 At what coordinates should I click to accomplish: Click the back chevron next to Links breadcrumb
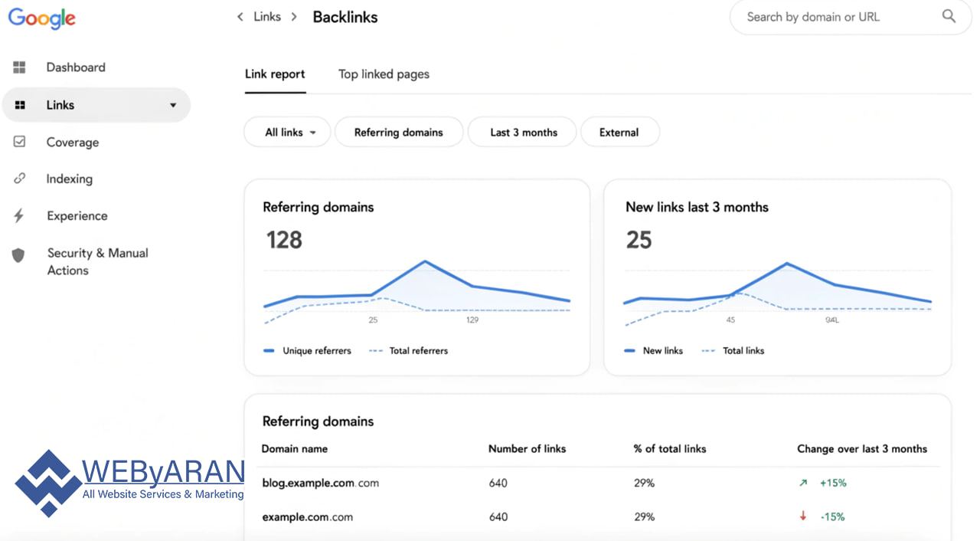240,16
